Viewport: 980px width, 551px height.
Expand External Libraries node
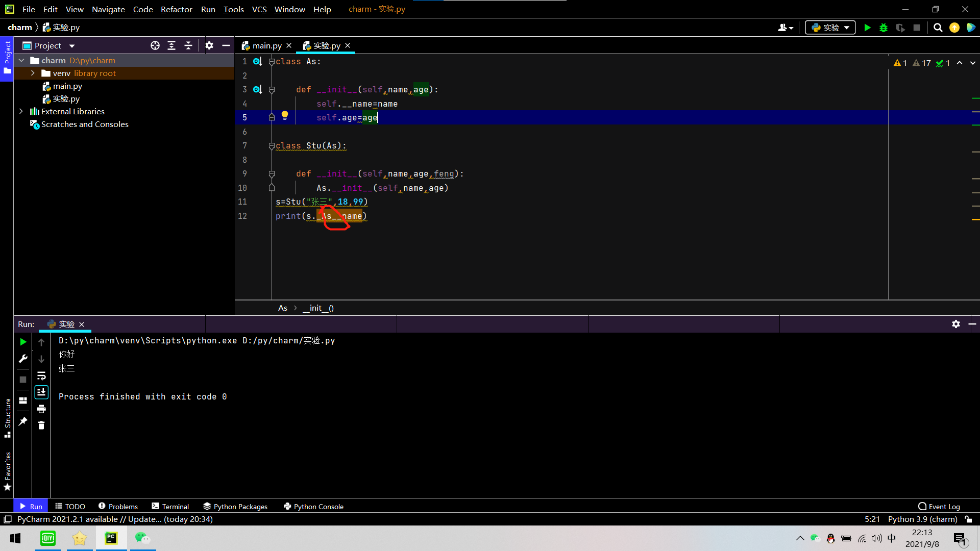[x=21, y=111]
